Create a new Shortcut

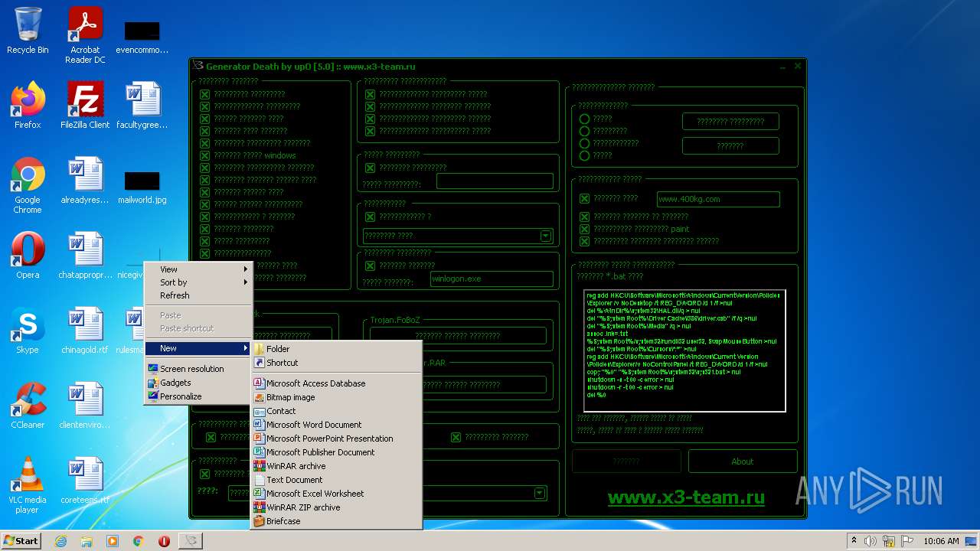point(337,363)
